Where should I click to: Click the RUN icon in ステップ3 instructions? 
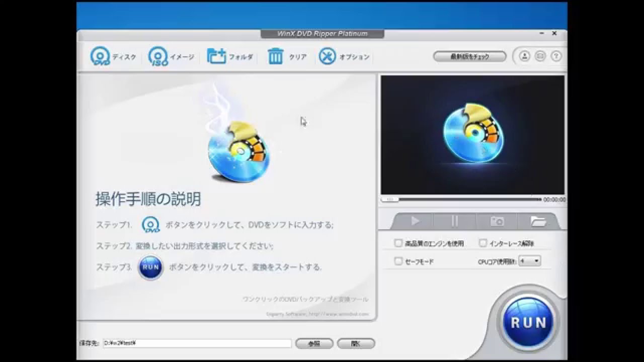[151, 267]
